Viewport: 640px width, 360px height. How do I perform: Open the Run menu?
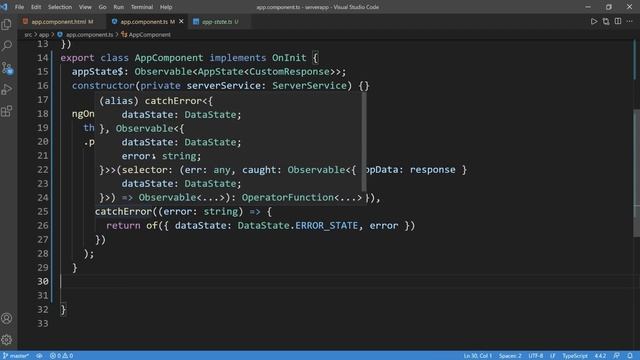[119, 7]
